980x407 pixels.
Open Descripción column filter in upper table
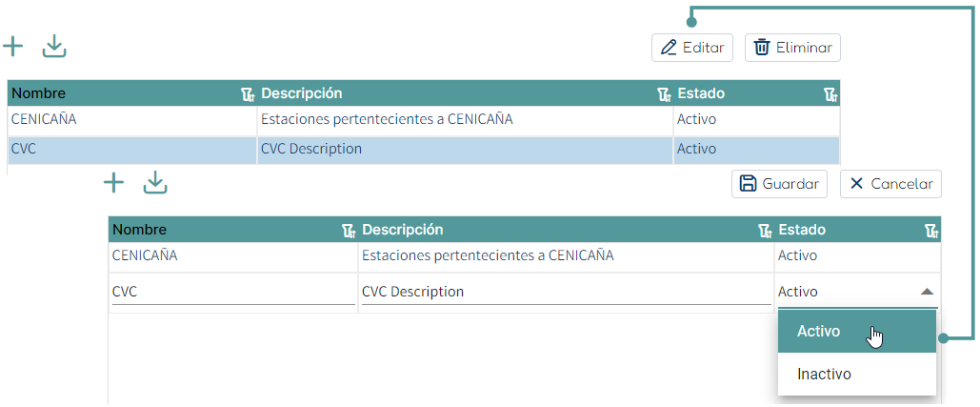tap(664, 94)
